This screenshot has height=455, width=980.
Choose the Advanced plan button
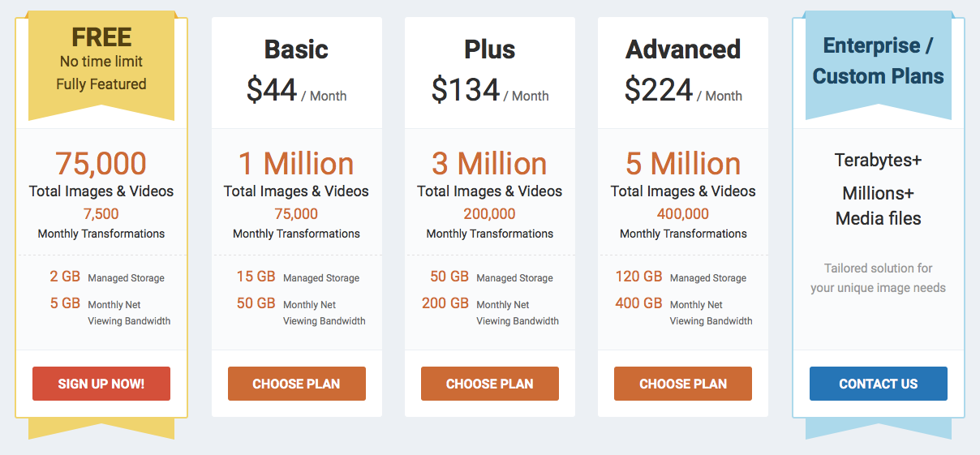click(683, 384)
